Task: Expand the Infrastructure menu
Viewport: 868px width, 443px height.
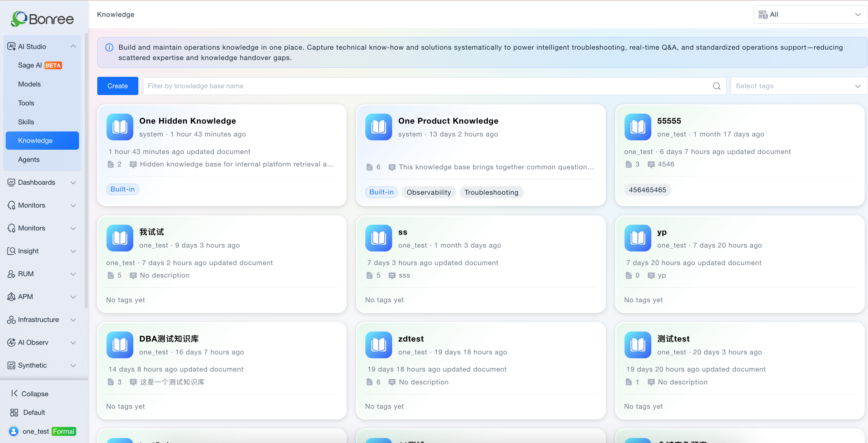Action: tap(42, 320)
